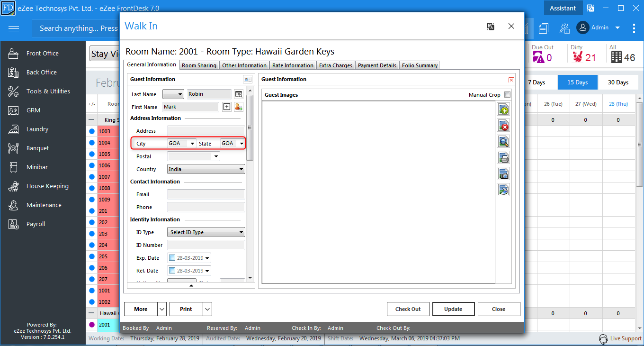Click the Update button
This screenshot has width=644, height=346.
click(x=453, y=309)
